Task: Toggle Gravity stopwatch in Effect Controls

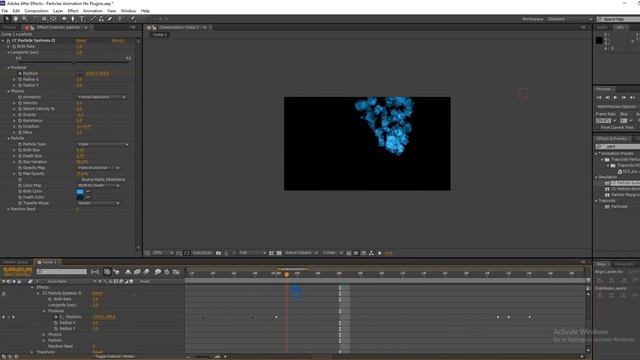Action: pyautogui.click(x=20, y=115)
